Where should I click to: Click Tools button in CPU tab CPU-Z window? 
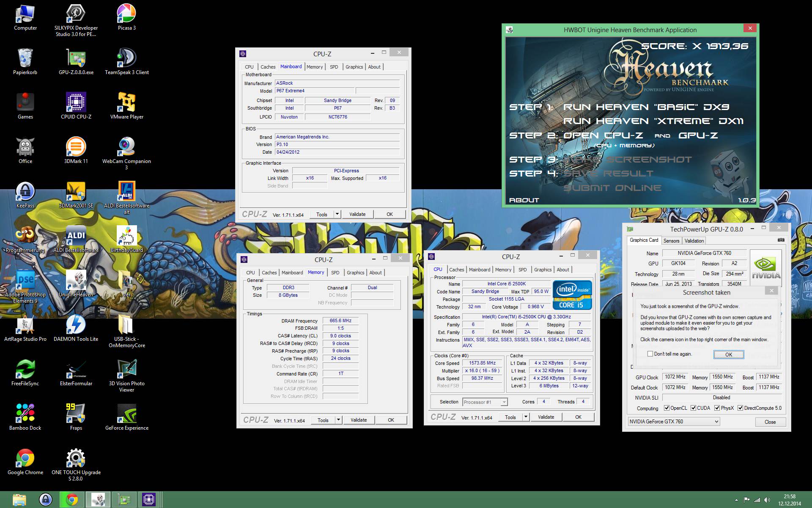510,417
